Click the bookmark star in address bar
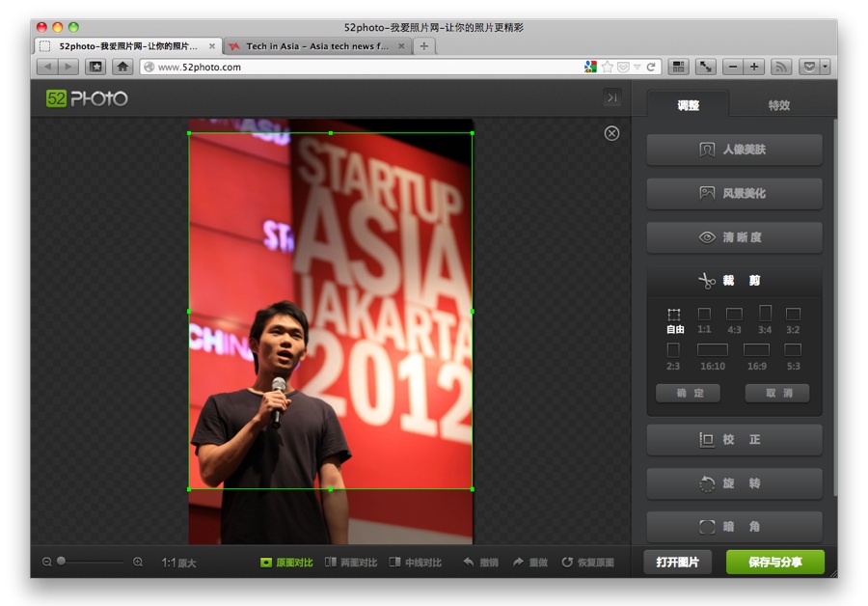 [608, 67]
